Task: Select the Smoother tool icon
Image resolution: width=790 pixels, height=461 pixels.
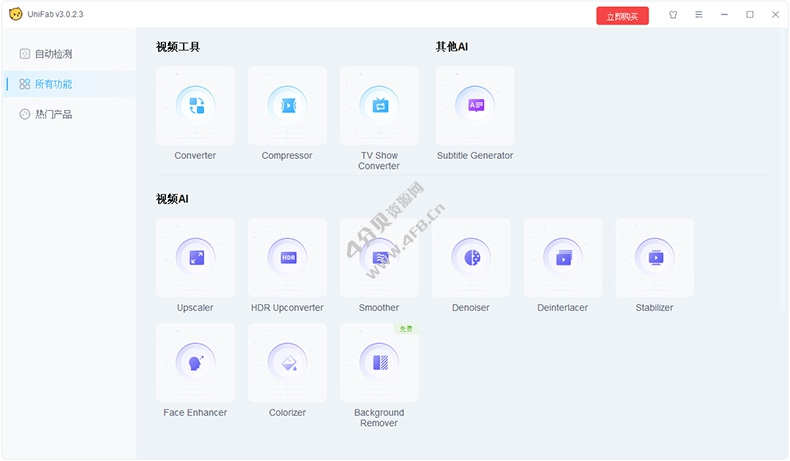Action: click(379, 257)
